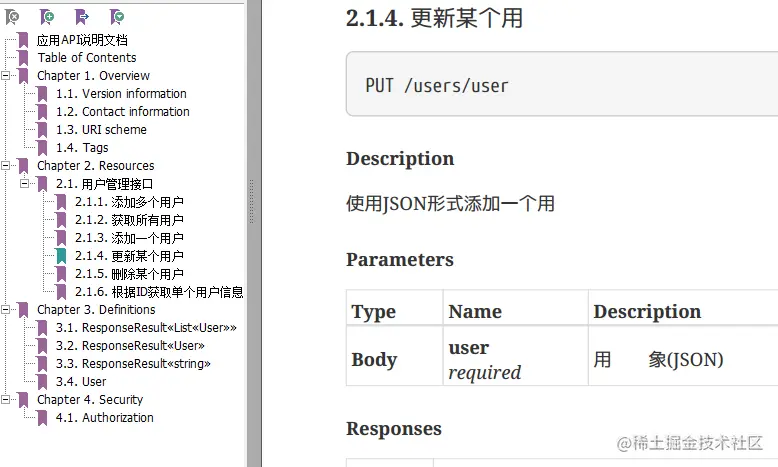Click bookmark icon beside Table of Contents
Image resolution: width=778 pixels, height=467 pixels.
[x=23, y=58]
